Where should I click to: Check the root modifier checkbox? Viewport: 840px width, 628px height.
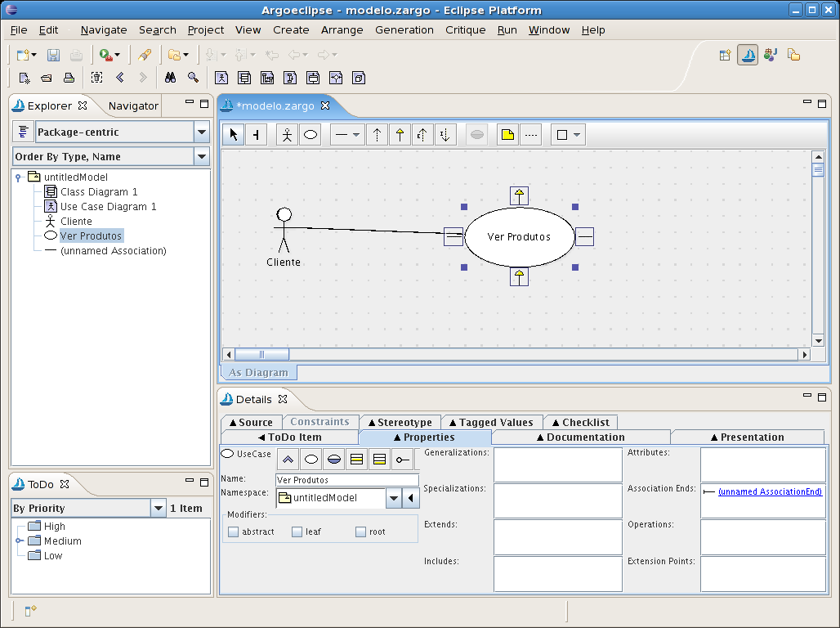pyautogui.click(x=360, y=532)
